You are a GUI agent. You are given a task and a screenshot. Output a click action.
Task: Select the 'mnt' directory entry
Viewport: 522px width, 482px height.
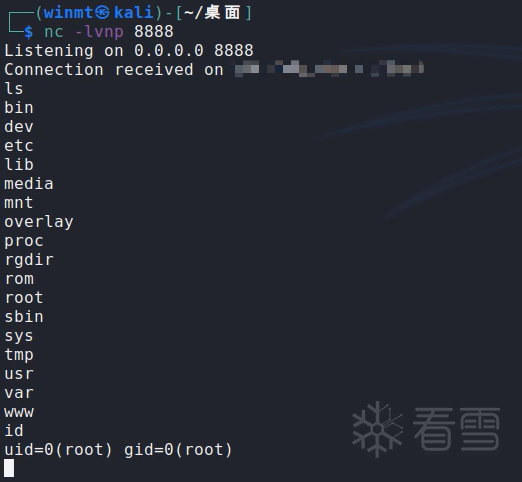(19, 203)
